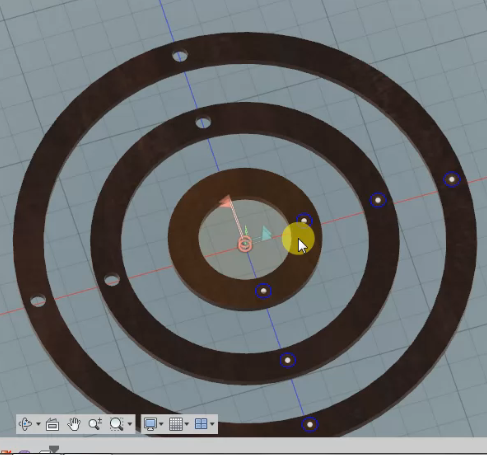
Task: Choose the Zoom Window/Fit magnifier icon
Action: (116, 424)
